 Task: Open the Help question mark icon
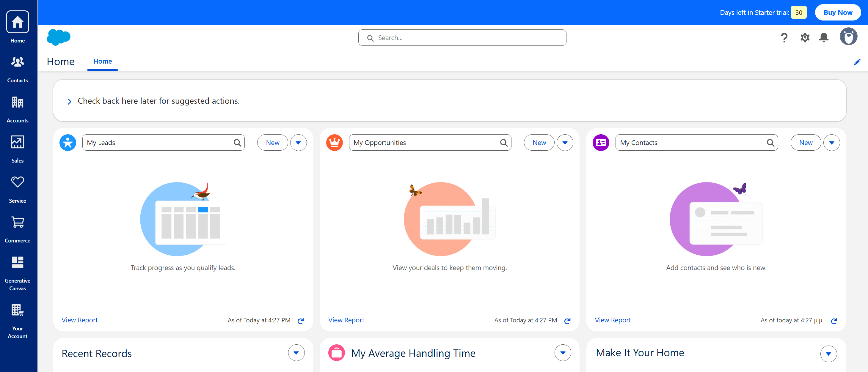click(x=784, y=37)
